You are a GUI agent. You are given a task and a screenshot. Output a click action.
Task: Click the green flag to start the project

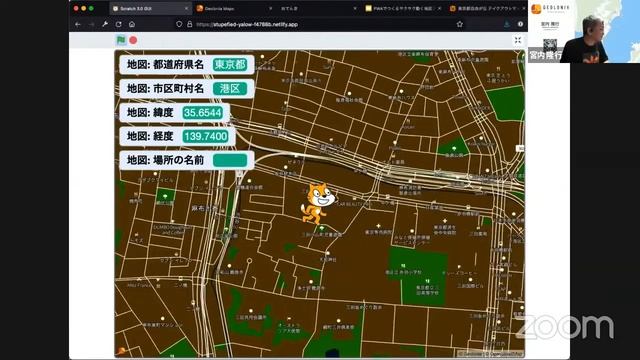click(x=121, y=40)
